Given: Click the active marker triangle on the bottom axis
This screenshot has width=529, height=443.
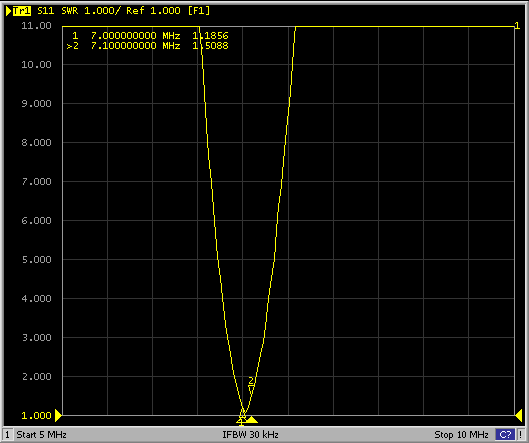Looking at the screenshot, I should 251,420.
